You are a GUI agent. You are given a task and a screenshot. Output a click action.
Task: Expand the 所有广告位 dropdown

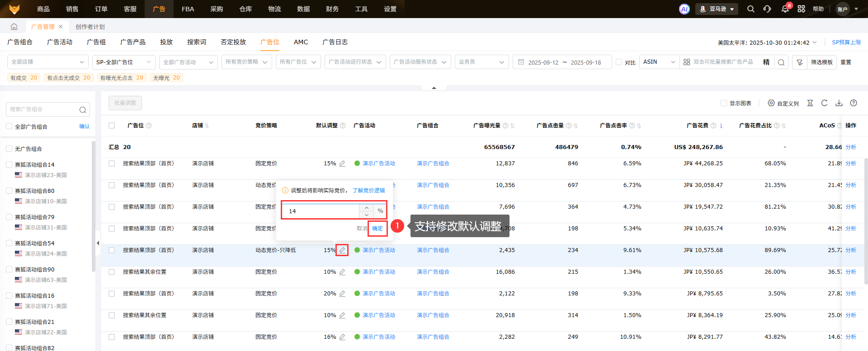298,62
